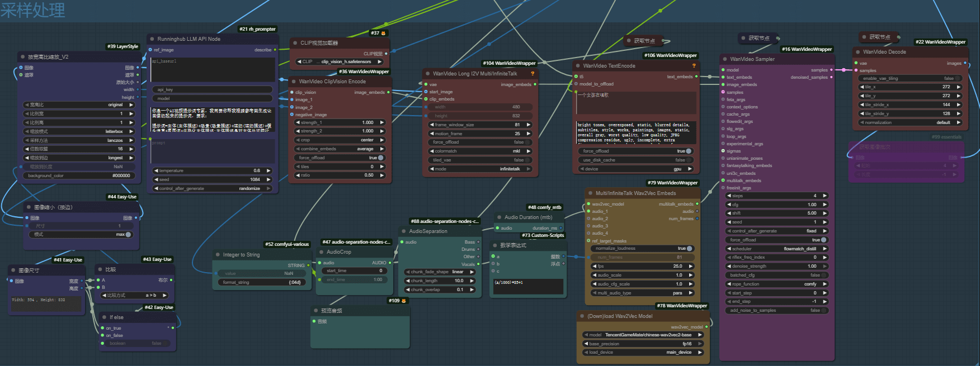Click the fox badge icon labeled #109

point(404,301)
